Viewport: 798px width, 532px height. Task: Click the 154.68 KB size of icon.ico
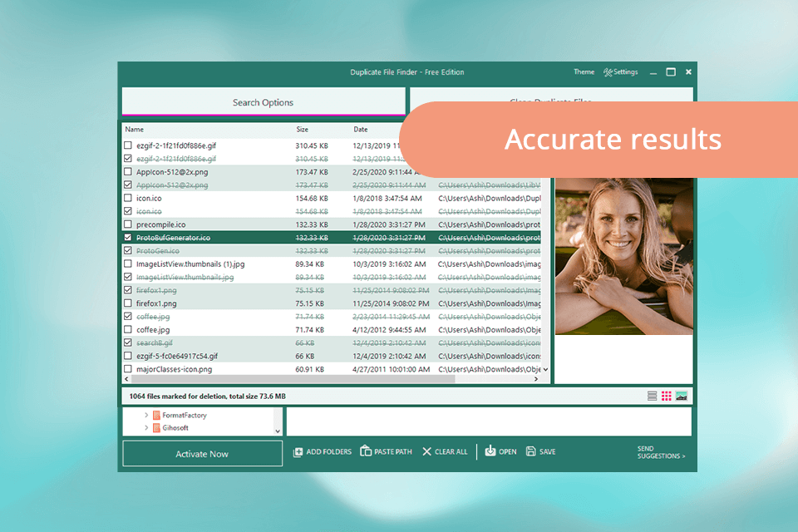coord(312,199)
